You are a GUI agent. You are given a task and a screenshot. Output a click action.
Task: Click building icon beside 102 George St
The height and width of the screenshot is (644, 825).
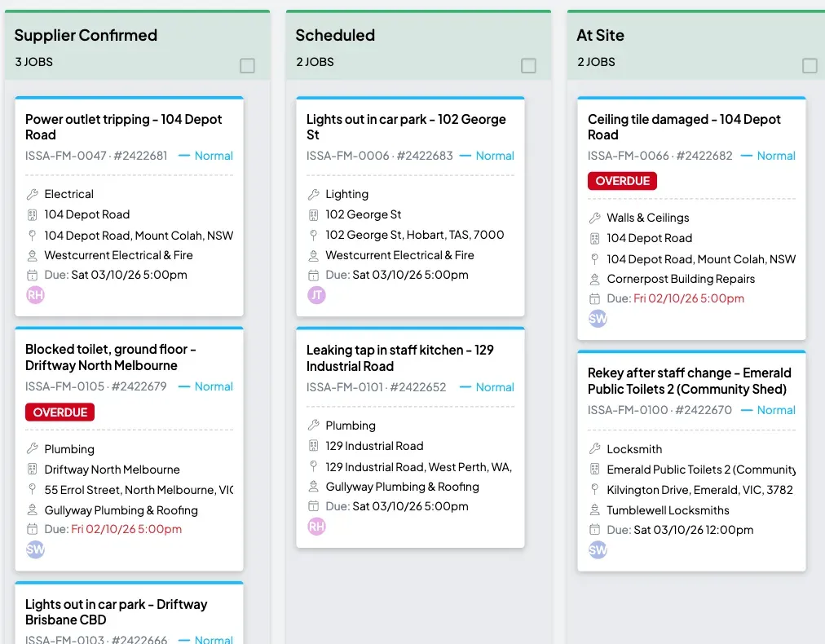pyautogui.click(x=314, y=214)
